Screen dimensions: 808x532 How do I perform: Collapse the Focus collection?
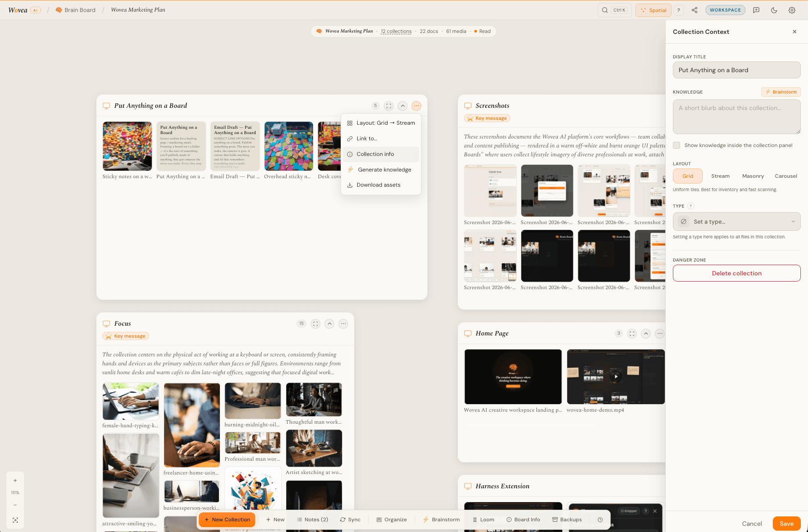[330, 323]
